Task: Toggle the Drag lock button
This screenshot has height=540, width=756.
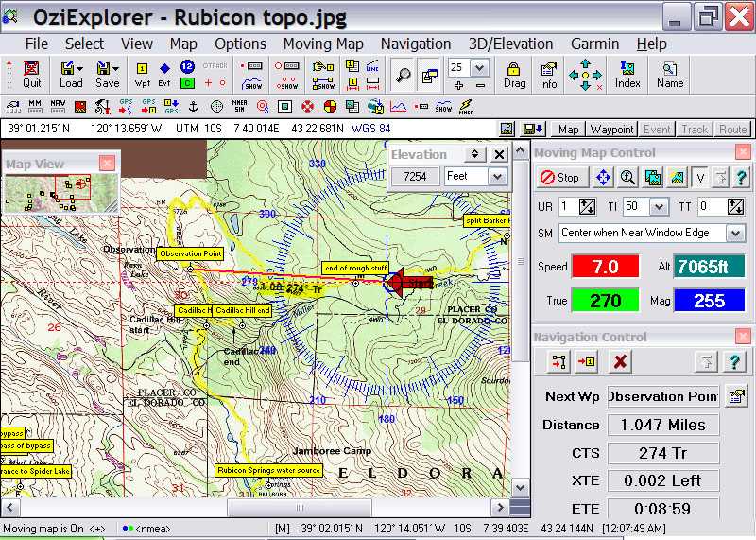Action: coord(514,75)
